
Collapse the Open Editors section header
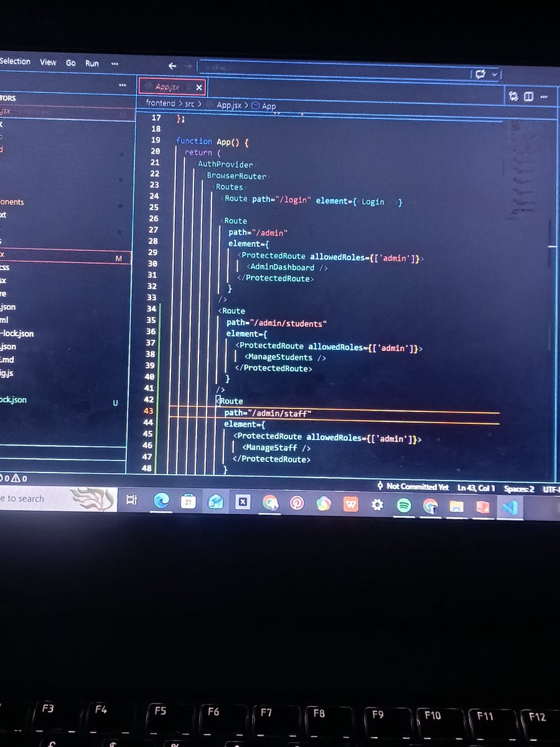(x=65, y=98)
